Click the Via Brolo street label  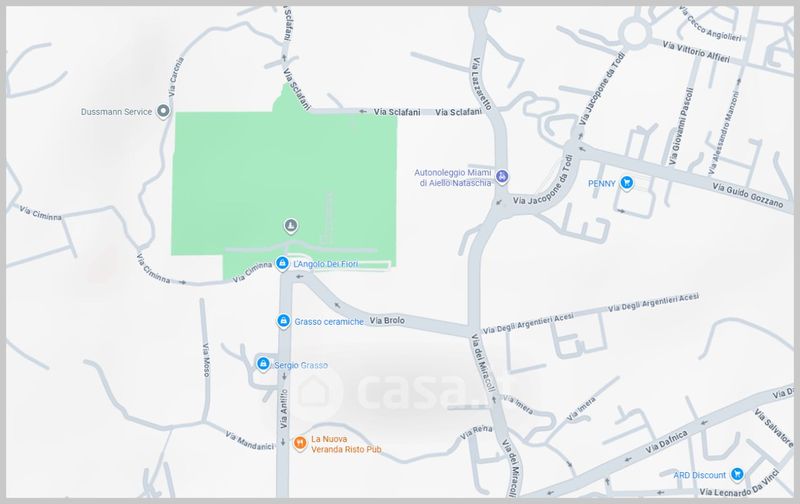coord(387,320)
